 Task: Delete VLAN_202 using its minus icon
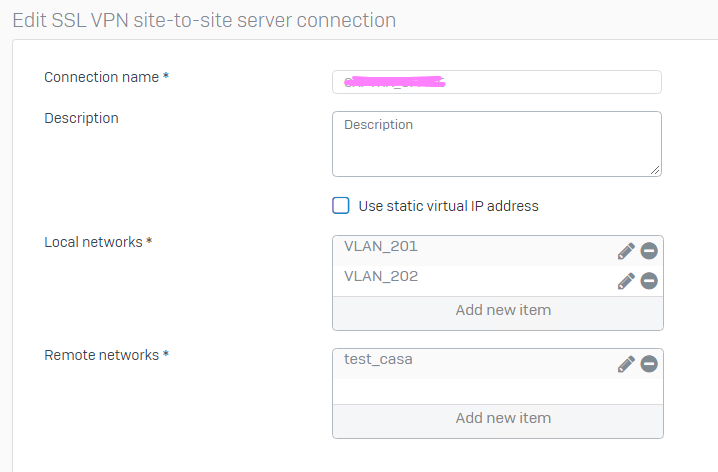(x=649, y=281)
